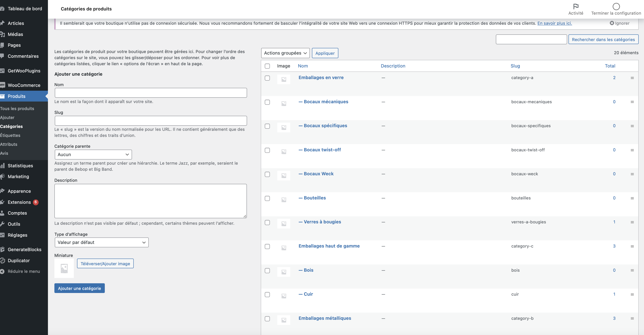The height and width of the screenshot is (335, 644).
Task: Tick the select-all checkbox in the table header
Action: point(267,66)
